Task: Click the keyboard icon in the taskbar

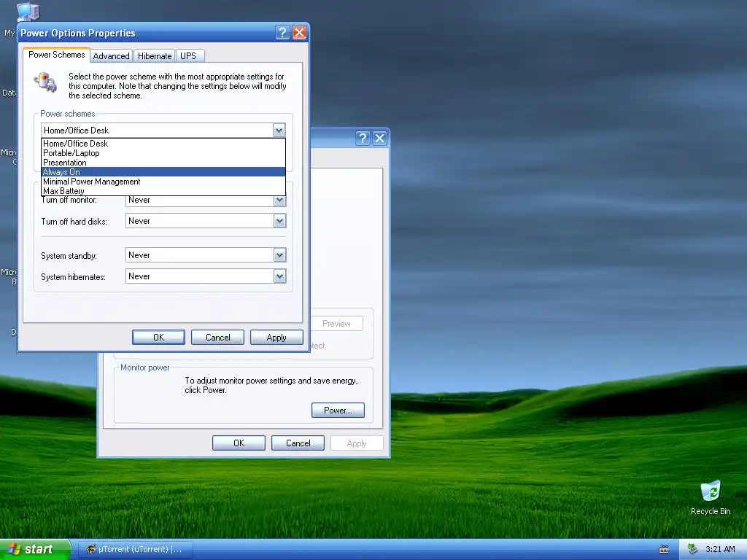Action: click(663, 550)
